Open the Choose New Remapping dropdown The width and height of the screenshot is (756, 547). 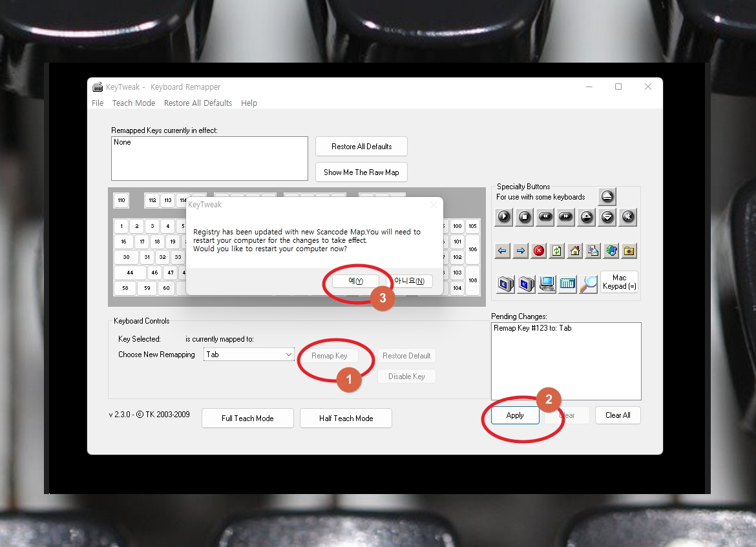pos(249,354)
